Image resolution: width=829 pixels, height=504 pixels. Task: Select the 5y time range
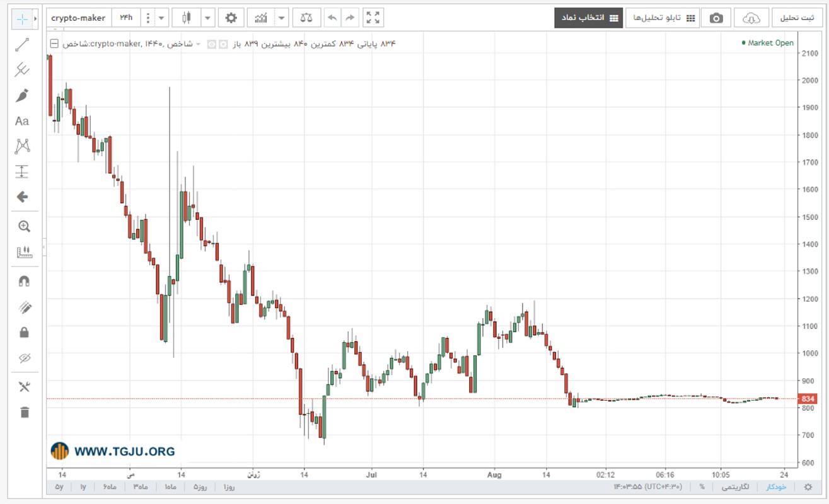click(x=59, y=487)
